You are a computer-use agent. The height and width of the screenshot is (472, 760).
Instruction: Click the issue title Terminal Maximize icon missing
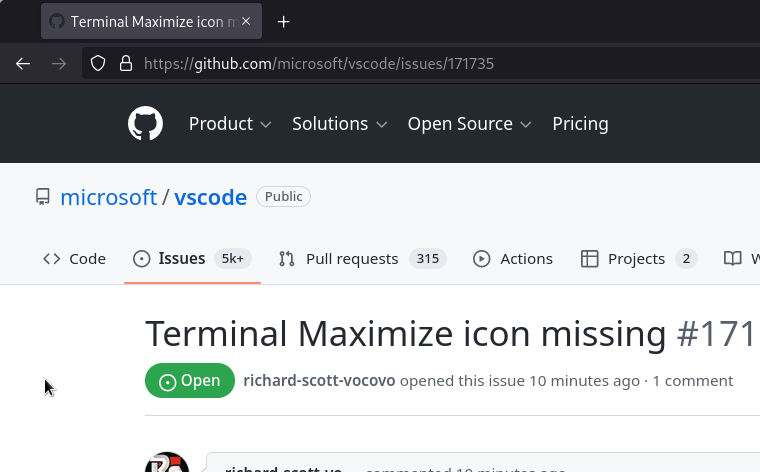406,334
